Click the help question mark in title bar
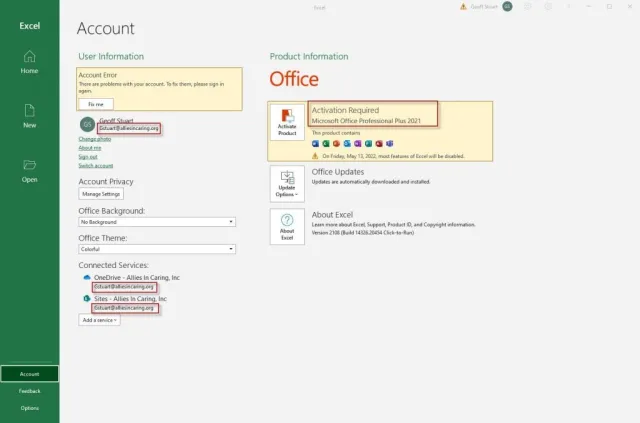The image size is (640, 423). pyautogui.click(x=569, y=7)
